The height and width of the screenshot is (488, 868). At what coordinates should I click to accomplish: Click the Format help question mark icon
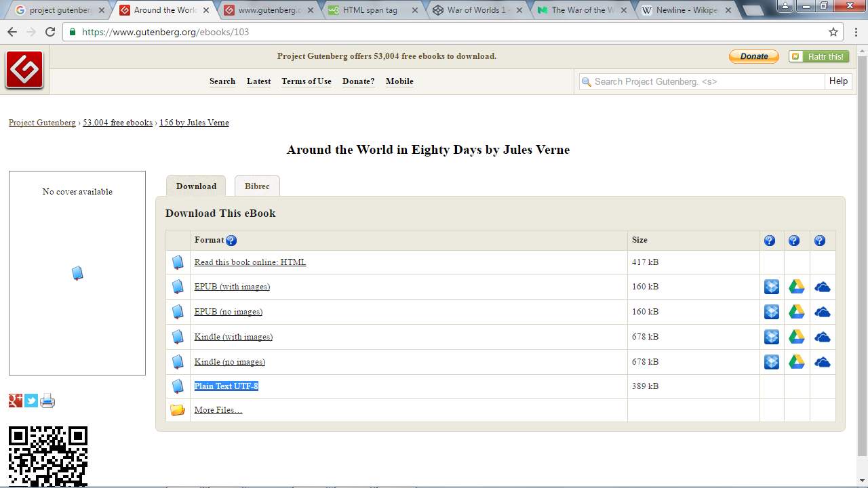click(231, 241)
